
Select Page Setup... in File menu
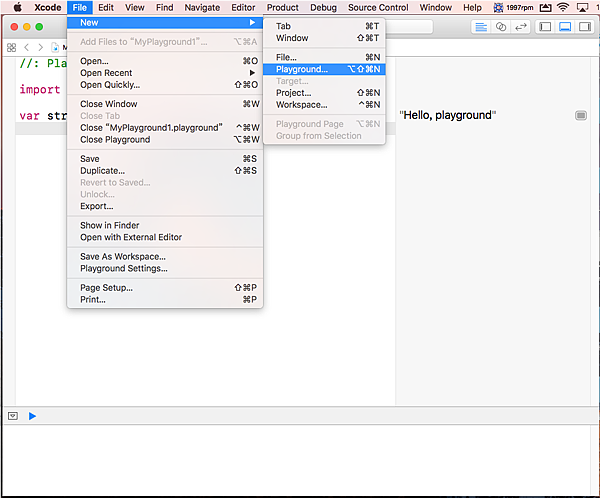coord(165,288)
